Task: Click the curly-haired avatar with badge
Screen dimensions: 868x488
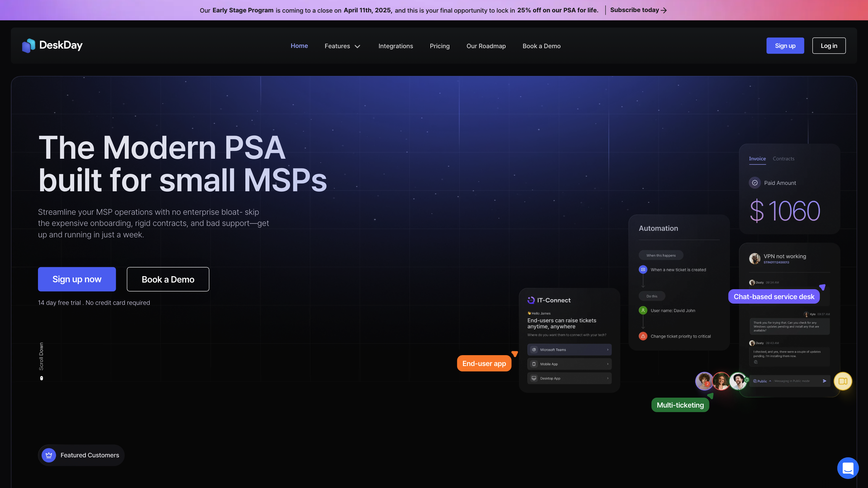Action: [704, 381]
